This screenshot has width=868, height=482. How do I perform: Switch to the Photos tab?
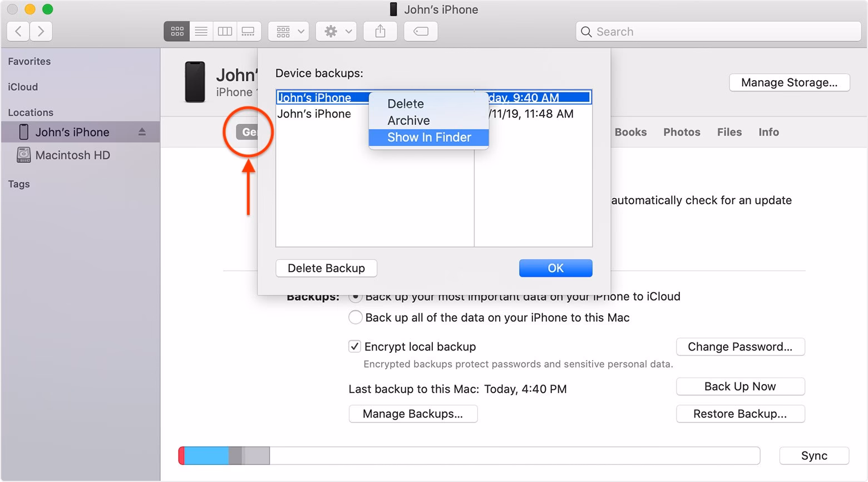click(x=682, y=132)
